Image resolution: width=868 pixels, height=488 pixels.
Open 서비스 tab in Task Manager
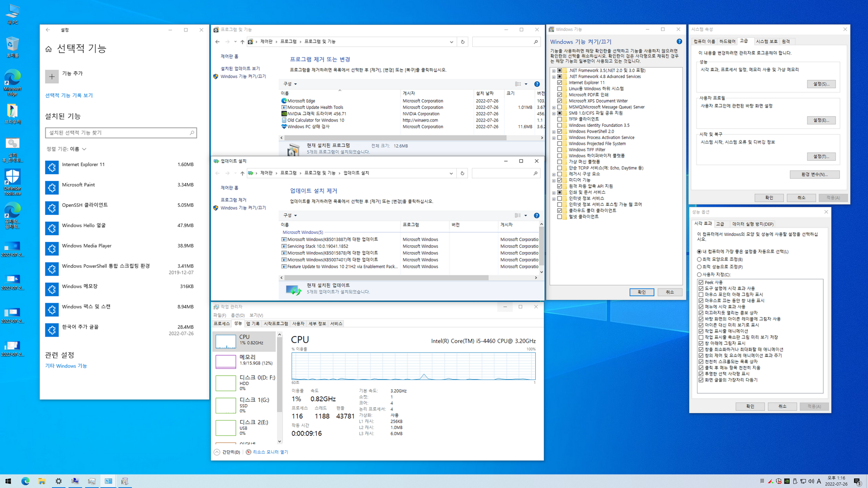[x=336, y=324]
